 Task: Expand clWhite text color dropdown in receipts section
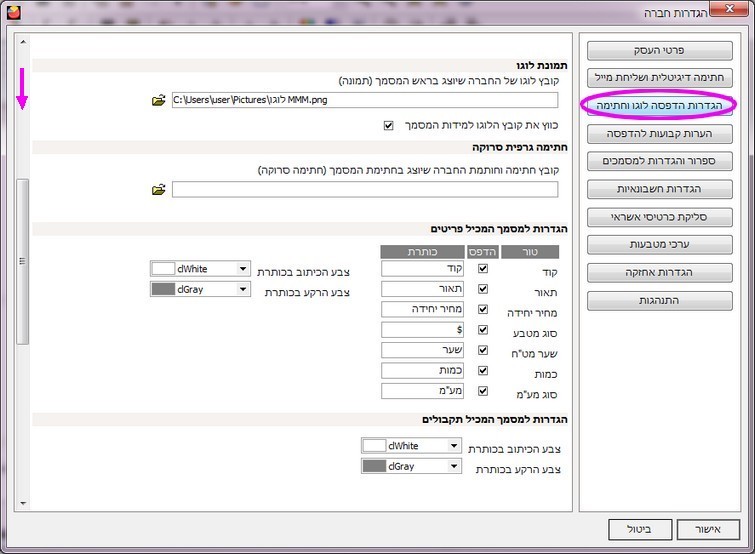coord(454,446)
